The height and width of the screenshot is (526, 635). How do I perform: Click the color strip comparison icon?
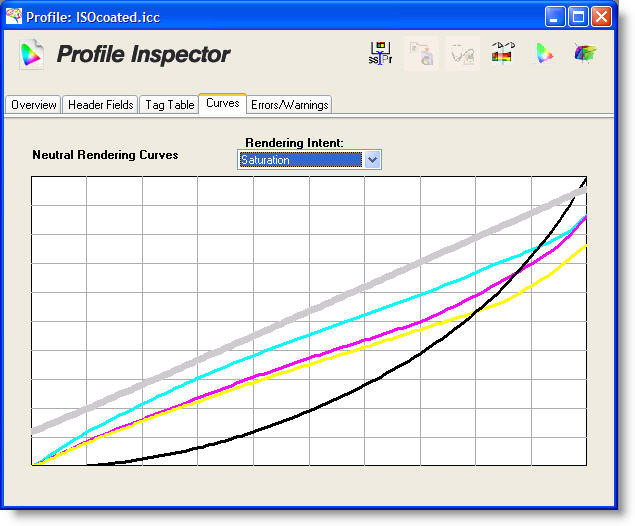click(502, 54)
